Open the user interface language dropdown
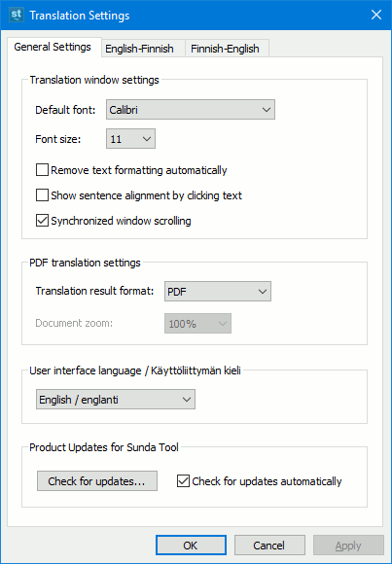 pos(116,400)
